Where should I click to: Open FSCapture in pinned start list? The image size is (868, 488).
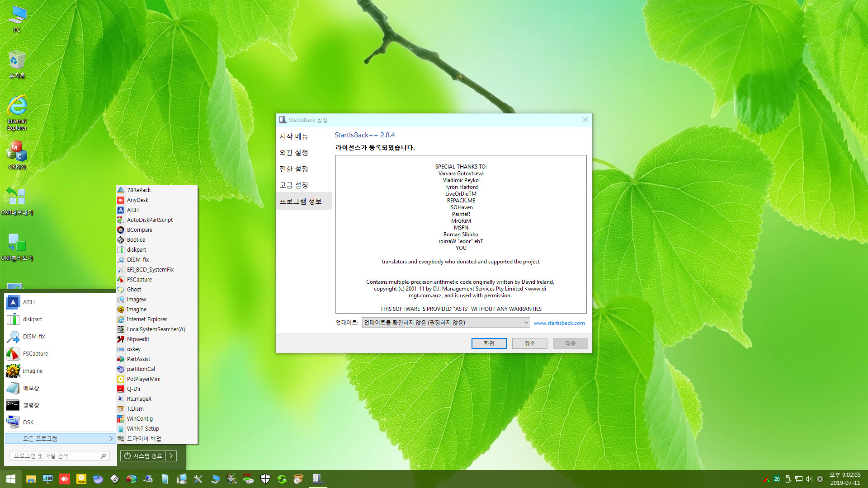point(60,354)
